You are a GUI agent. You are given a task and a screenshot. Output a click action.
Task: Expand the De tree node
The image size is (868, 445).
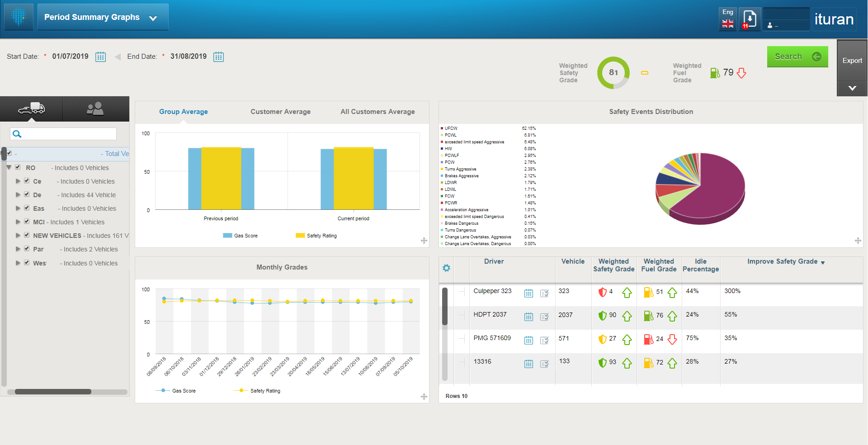coord(18,194)
